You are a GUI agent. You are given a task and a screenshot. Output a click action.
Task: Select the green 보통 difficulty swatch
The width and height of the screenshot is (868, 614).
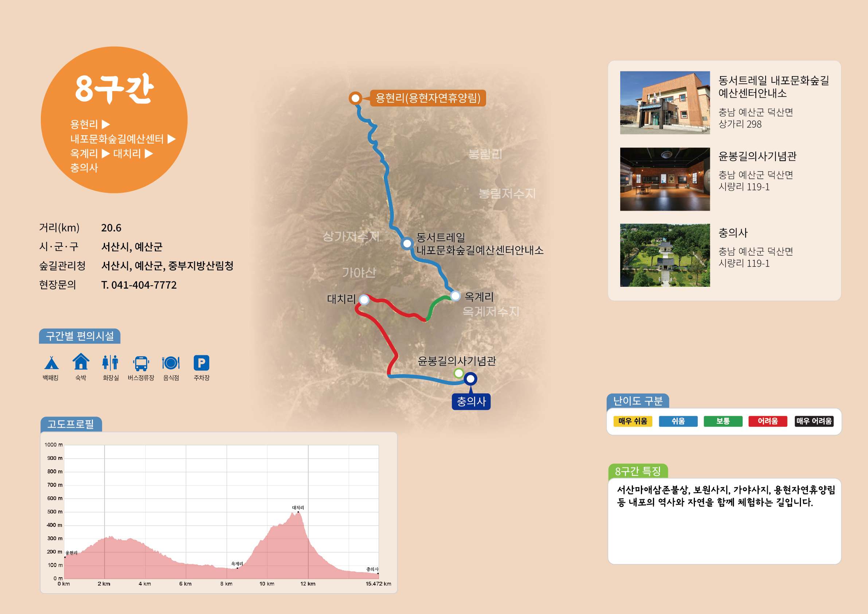click(723, 421)
